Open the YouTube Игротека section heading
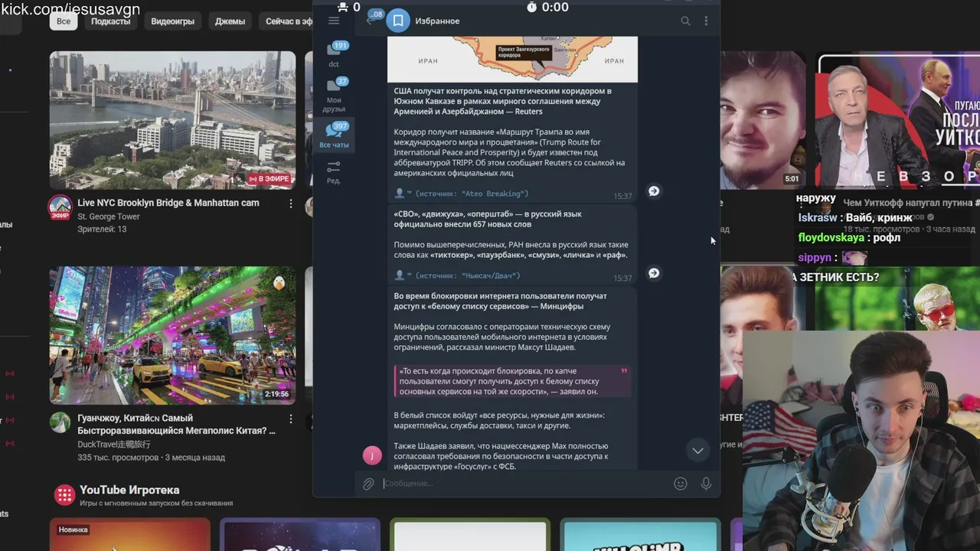The width and height of the screenshot is (980, 551). (129, 490)
